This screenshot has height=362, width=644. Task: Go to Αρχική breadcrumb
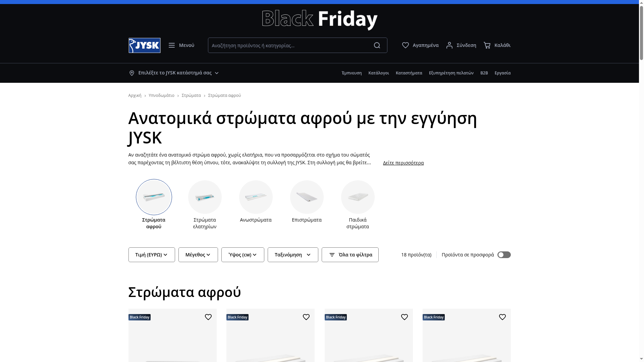pyautogui.click(x=135, y=96)
